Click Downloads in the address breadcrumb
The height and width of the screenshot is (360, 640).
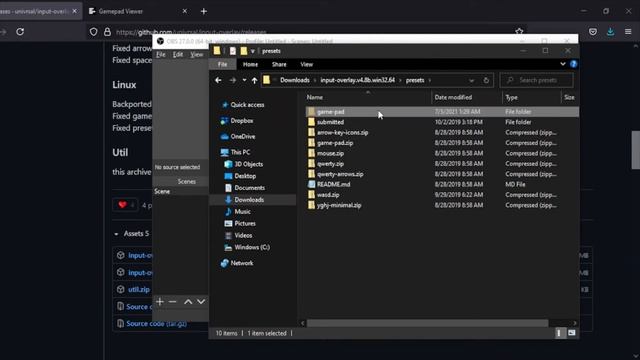point(295,80)
